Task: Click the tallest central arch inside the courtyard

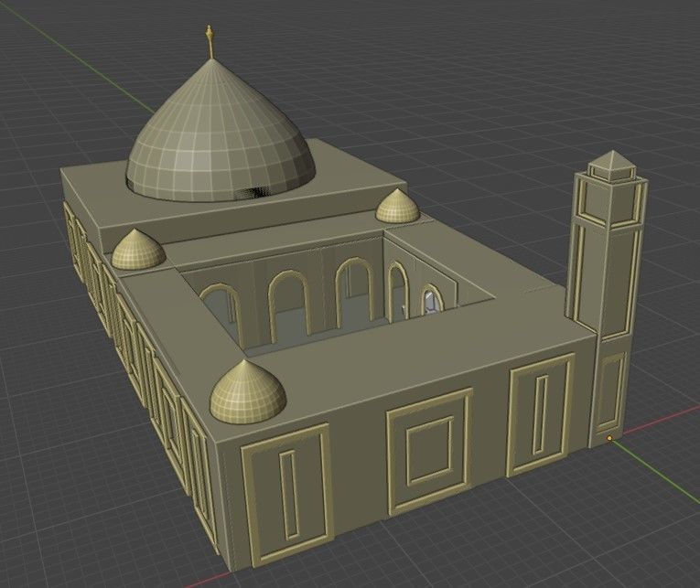Action: tap(354, 293)
